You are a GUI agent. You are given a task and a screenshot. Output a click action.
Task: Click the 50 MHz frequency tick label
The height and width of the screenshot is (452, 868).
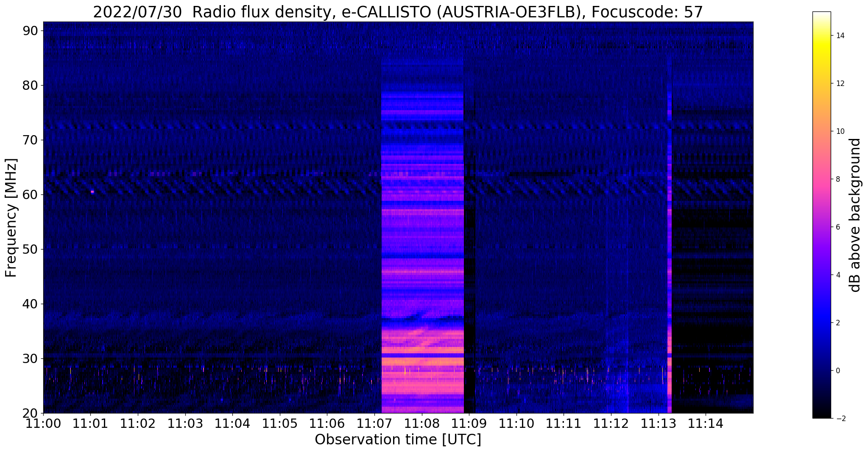coord(30,249)
